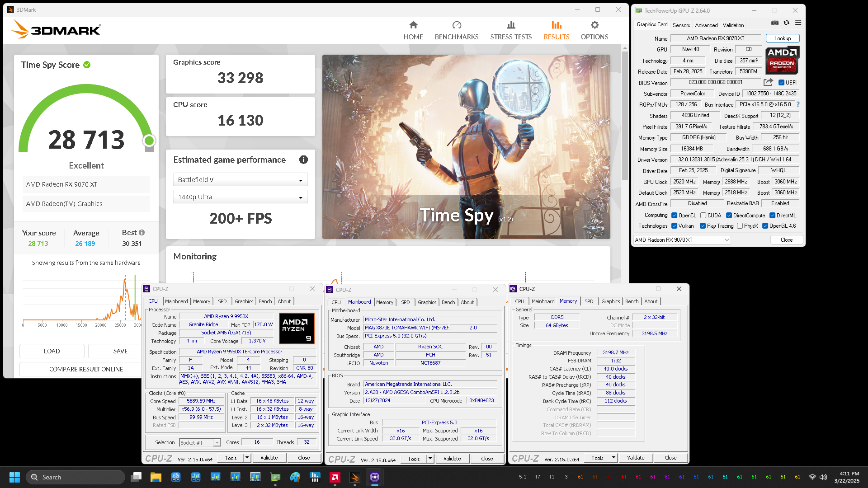868x488 pixels.
Task: Open the Validation tab in GPU-Z
Action: (x=733, y=25)
